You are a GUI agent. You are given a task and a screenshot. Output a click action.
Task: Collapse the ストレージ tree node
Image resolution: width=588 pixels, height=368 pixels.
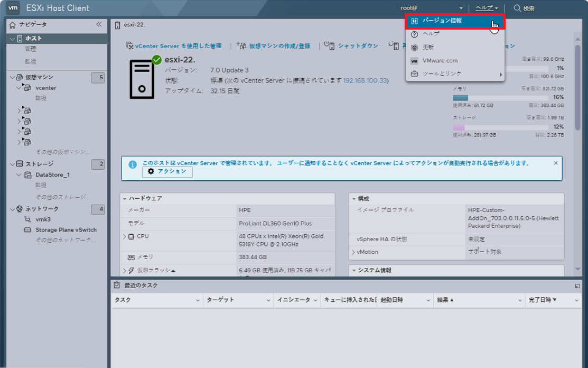click(x=12, y=164)
